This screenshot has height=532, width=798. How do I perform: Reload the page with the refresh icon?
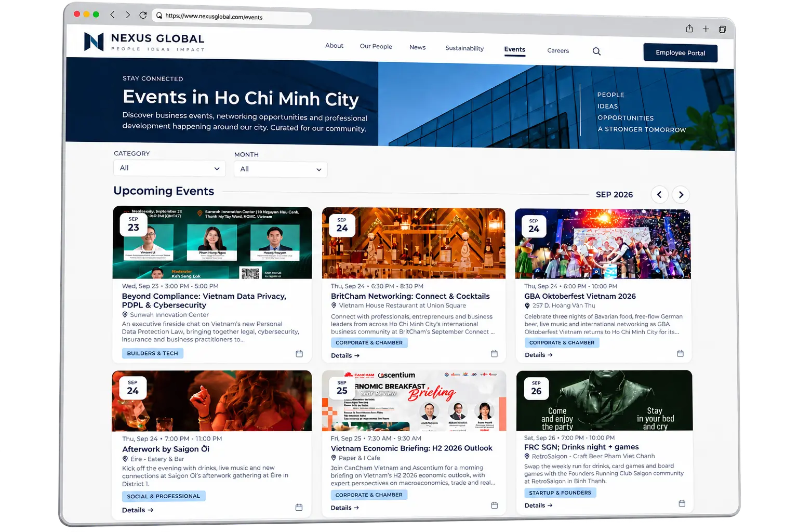point(143,15)
